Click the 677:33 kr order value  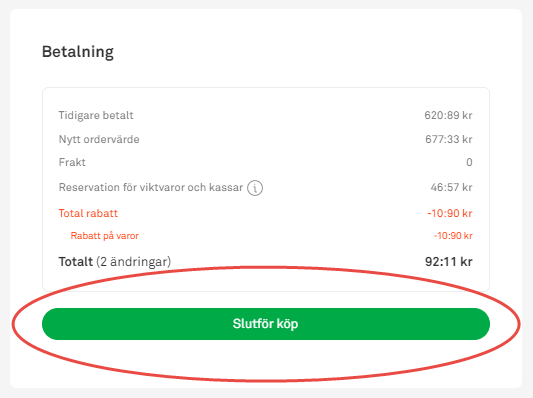tap(449, 139)
